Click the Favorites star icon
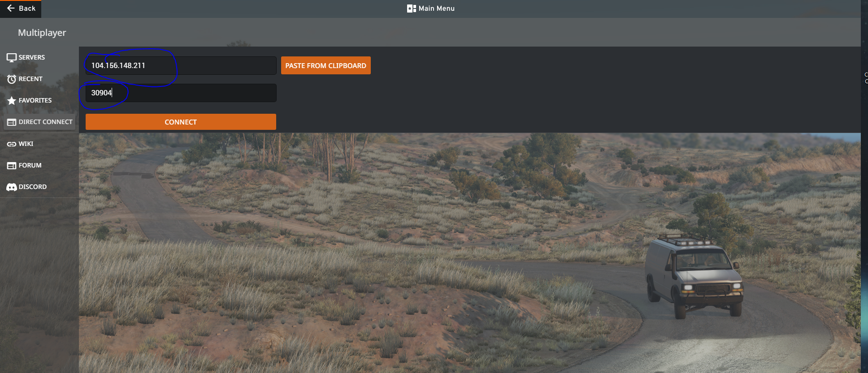Viewport: 868px width, 373px height. tap(12, 101)
